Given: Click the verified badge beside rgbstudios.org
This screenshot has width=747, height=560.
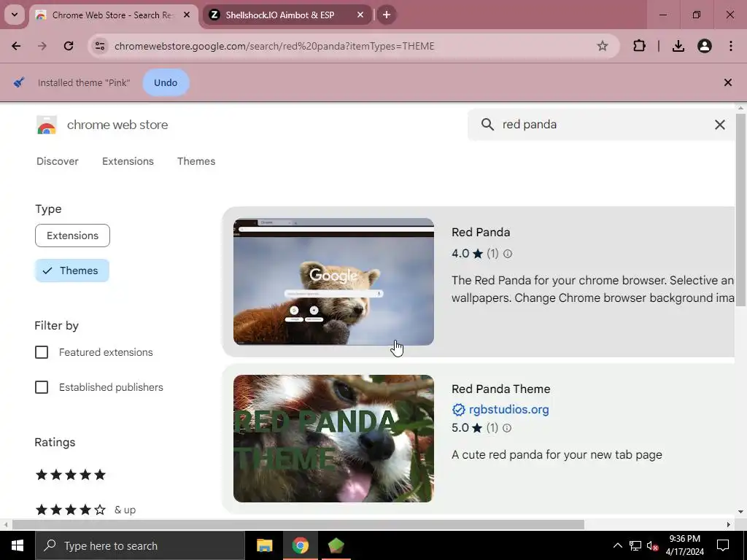Looking at the screenshot, I should coord(458,410).
